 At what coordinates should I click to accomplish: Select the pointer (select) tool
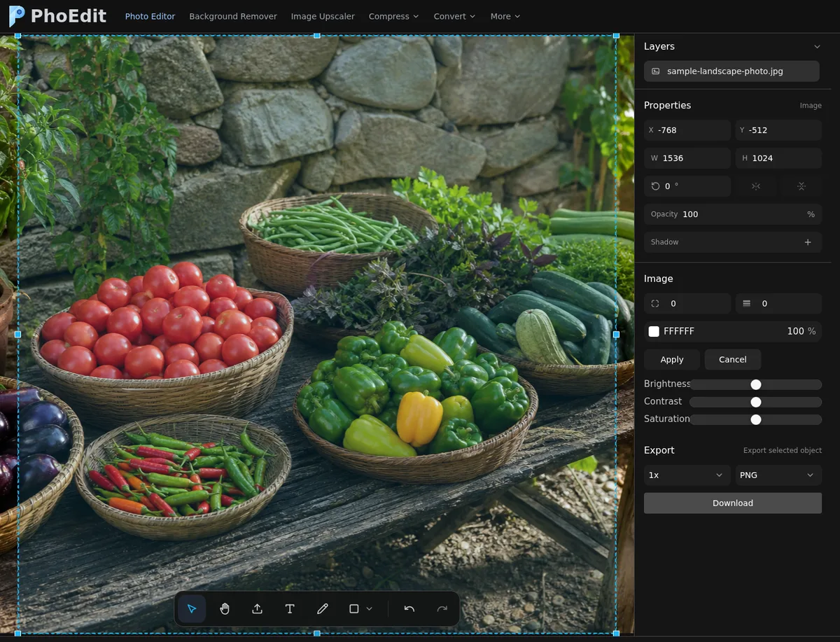pyautogui.click(x=192, y=609)
